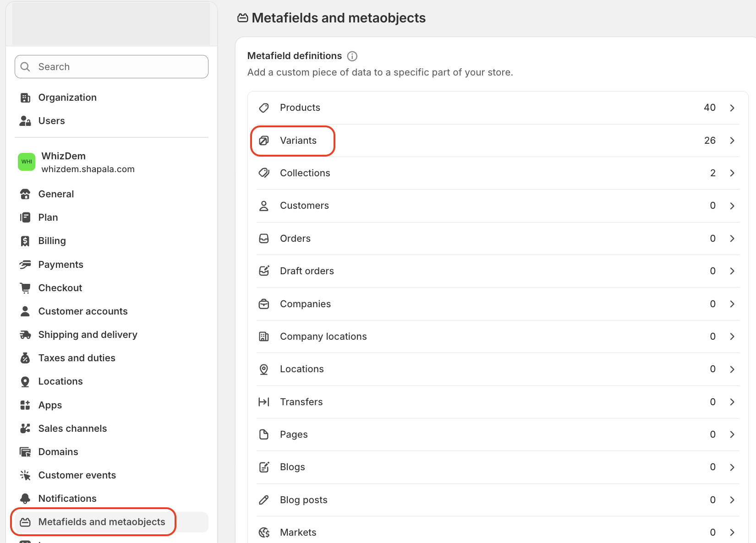Click the Customer accounts person icon
Image resolution: width=756 pixels, height=543 pixels.
25,311
